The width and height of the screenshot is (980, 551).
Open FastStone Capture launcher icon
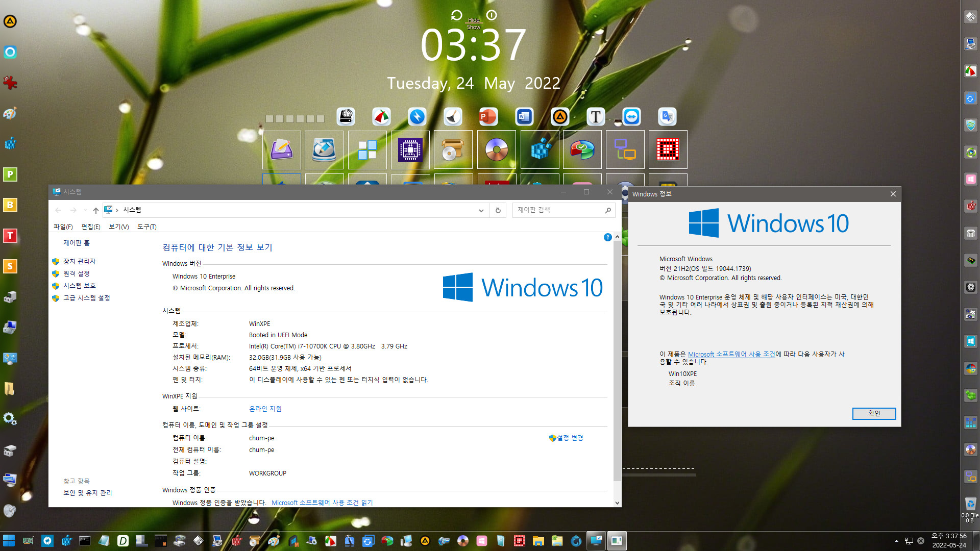[x=381, y=117]
